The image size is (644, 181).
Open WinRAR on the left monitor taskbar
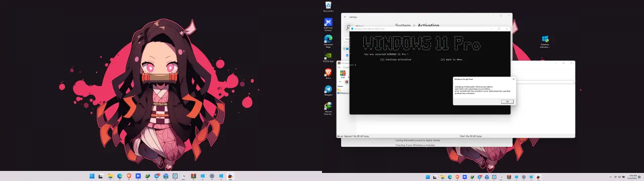194,176
